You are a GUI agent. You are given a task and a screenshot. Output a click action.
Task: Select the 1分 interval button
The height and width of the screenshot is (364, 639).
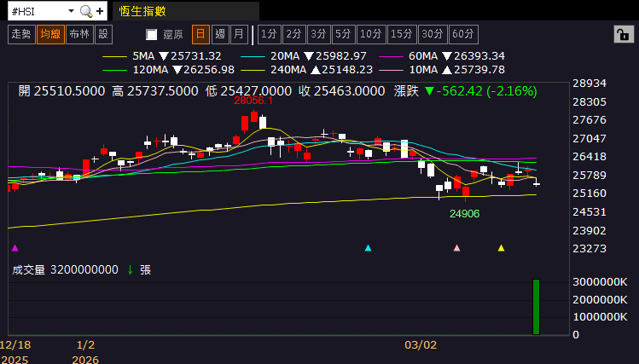tap(270, 34)
